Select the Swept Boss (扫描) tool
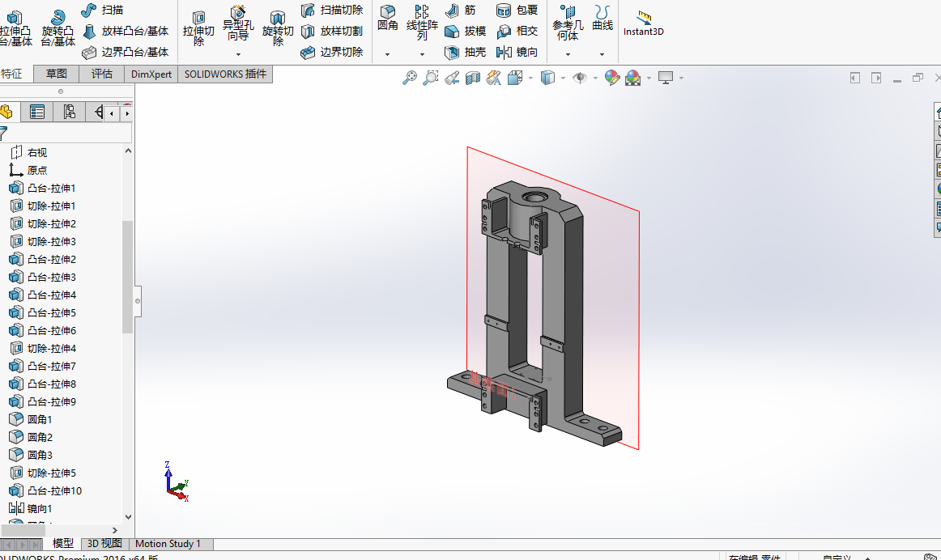941x560 pixels. 102,11
